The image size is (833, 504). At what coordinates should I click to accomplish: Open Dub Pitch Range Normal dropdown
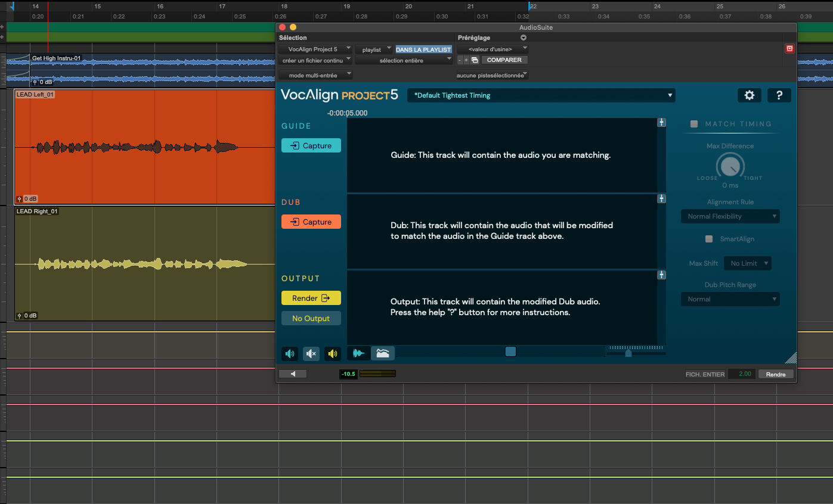click(730, 299)
